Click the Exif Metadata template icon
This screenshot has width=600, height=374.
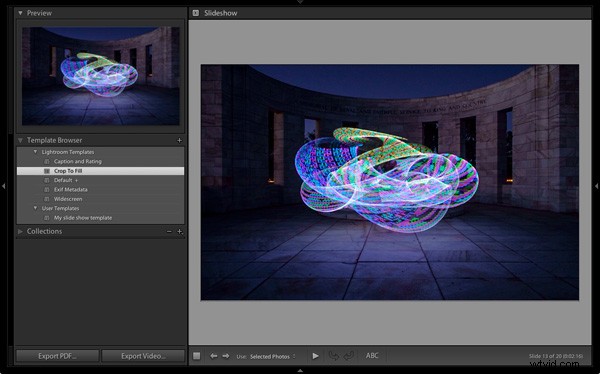pyautogui.click(x=47, y=189)
